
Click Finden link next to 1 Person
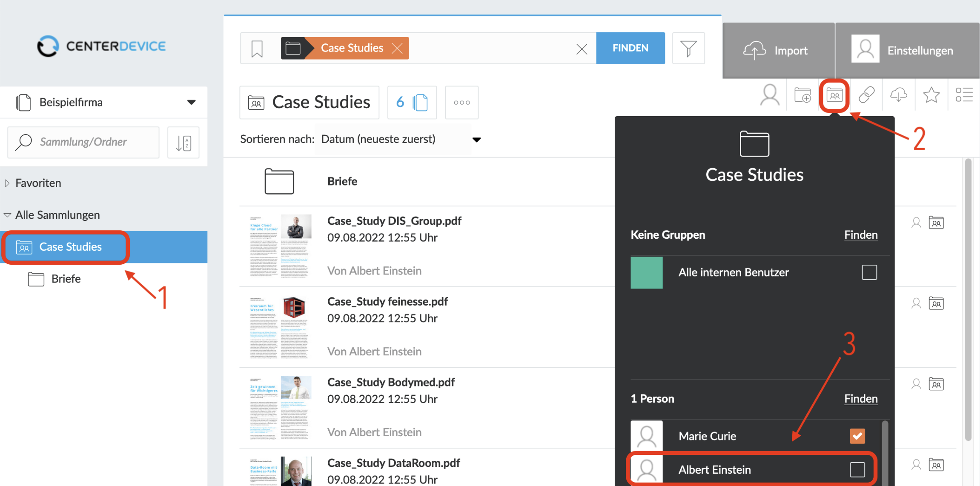861,399
